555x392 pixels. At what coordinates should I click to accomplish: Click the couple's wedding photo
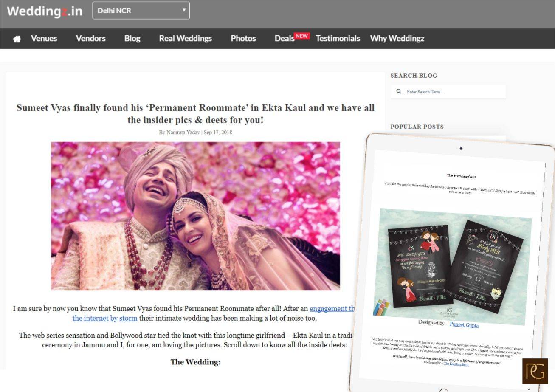click(195, 216)
